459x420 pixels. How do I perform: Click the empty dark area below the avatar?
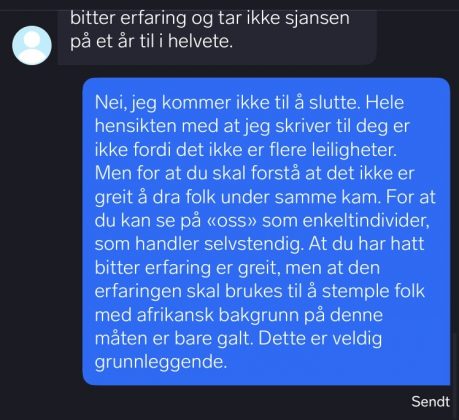[37, 233]
